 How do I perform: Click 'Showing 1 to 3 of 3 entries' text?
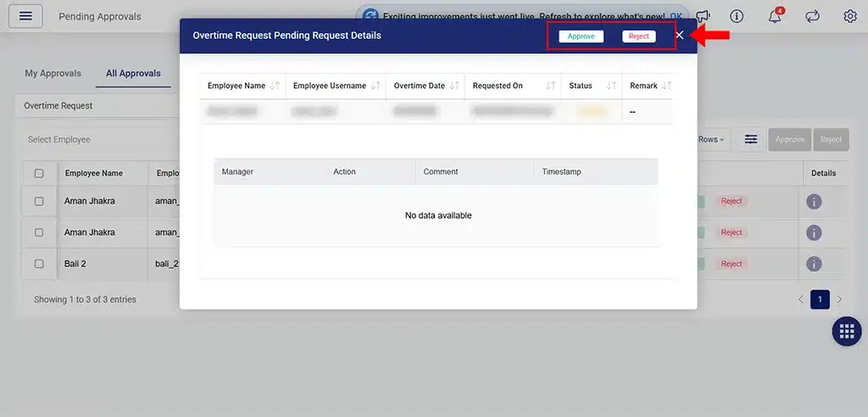tap(85, 299)
